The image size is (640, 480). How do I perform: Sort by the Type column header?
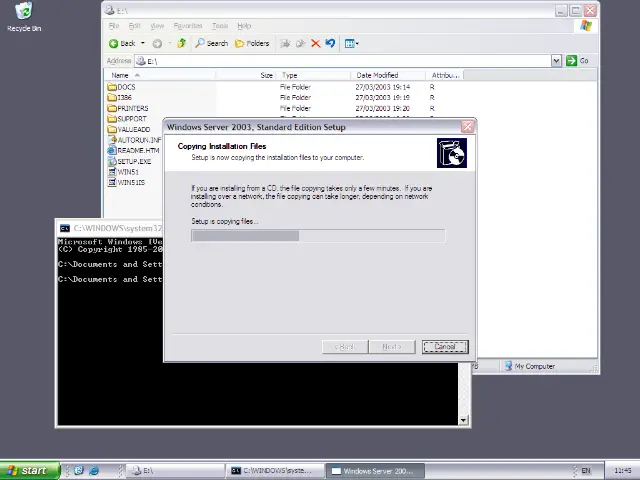(313, 75)
